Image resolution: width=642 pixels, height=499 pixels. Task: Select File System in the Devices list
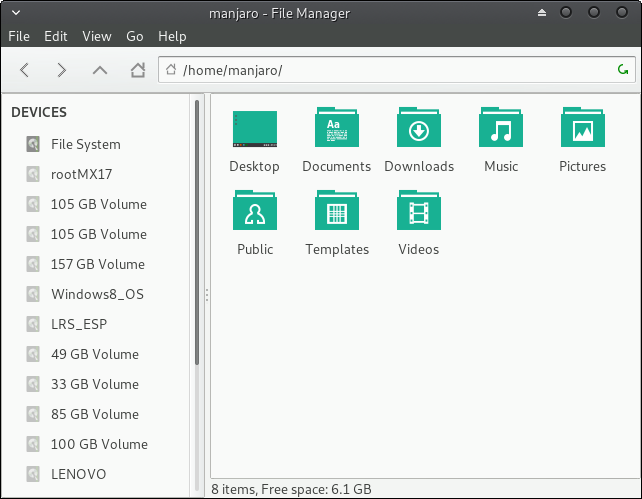[x=85, y=144]
